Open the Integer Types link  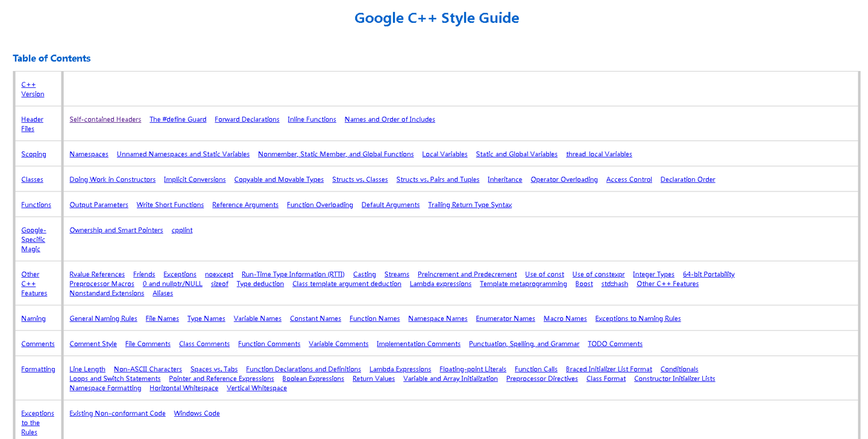(x=653, y=274)
